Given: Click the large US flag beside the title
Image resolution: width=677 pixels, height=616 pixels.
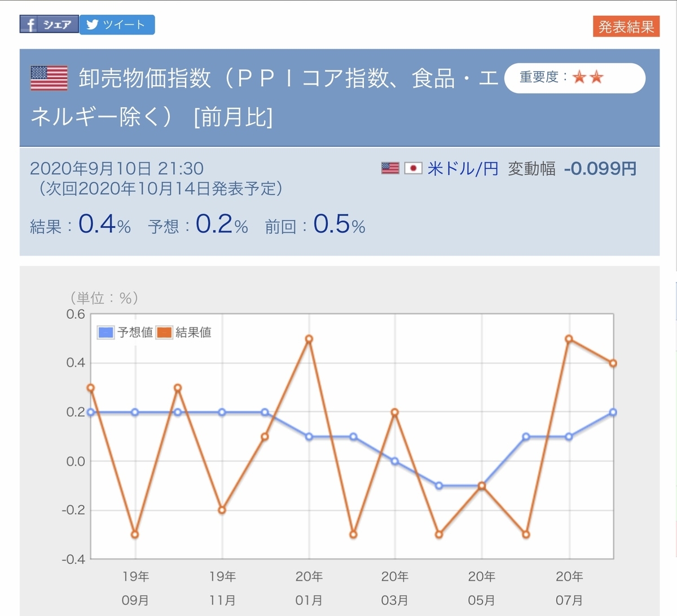Looking at the screenshot, I should click(49, 78).
